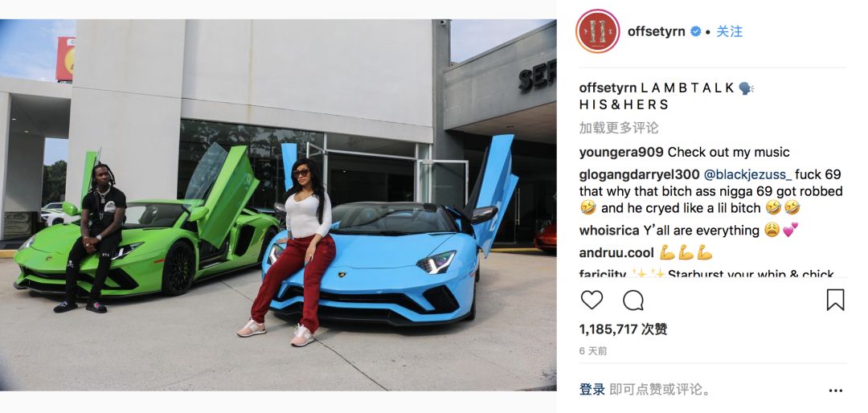The image size is (868, 413).
Task: Open youngera909 commenter profile
Action: [621, 152]
